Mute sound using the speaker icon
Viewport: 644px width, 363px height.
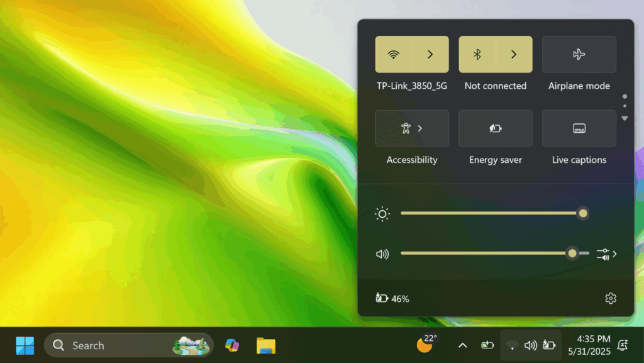point(382,254)
